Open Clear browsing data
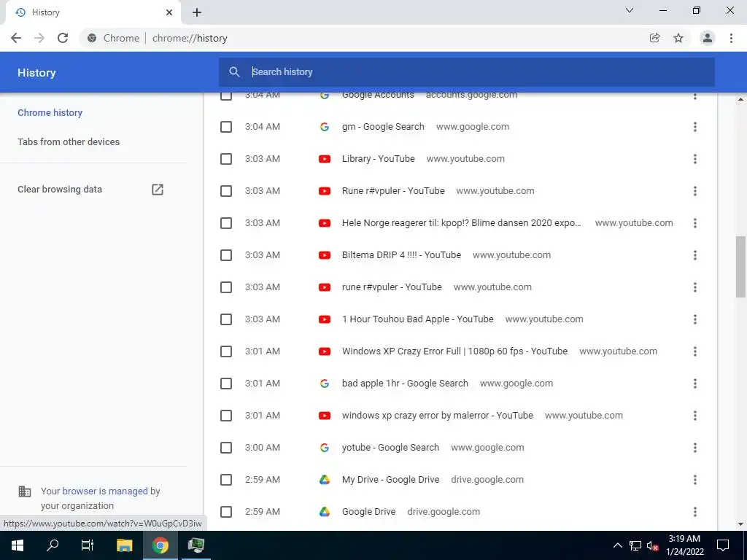This screenshot has width=747, height=560. click(x=60, y=190)
